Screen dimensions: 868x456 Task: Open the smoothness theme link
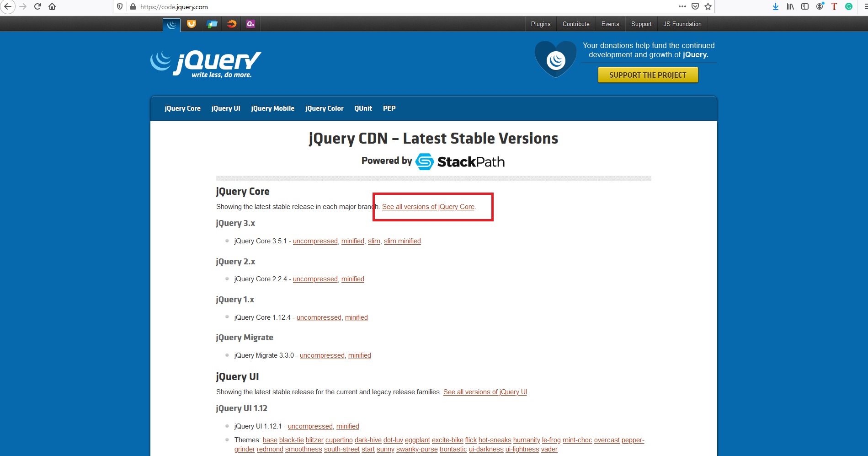pos(304,449)
